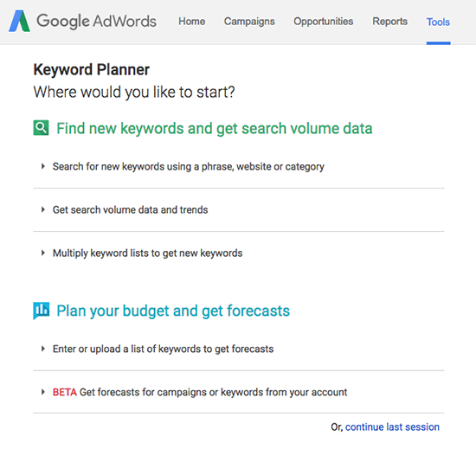The width and height of the screenshot is (476, 449).
Task: Select the Tools tab
Action: click(438, 22)
